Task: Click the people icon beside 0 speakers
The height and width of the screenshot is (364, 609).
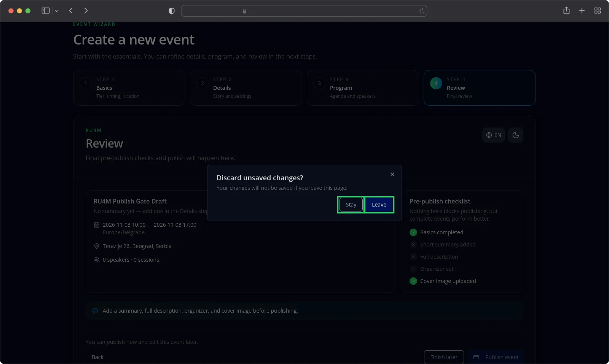Action: pyautogui.click(x=97, y=260)
